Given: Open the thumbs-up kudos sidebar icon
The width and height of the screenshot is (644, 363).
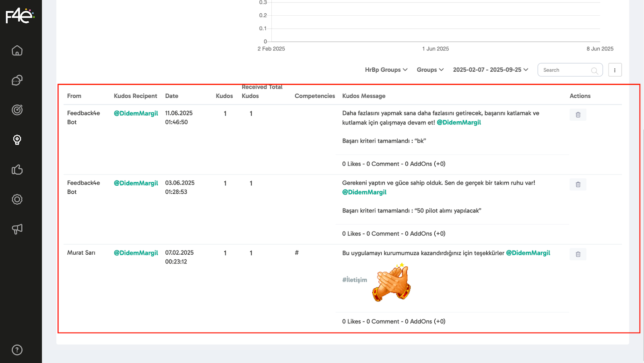Looking at the screenshot, I should click(x=17, y=170).
